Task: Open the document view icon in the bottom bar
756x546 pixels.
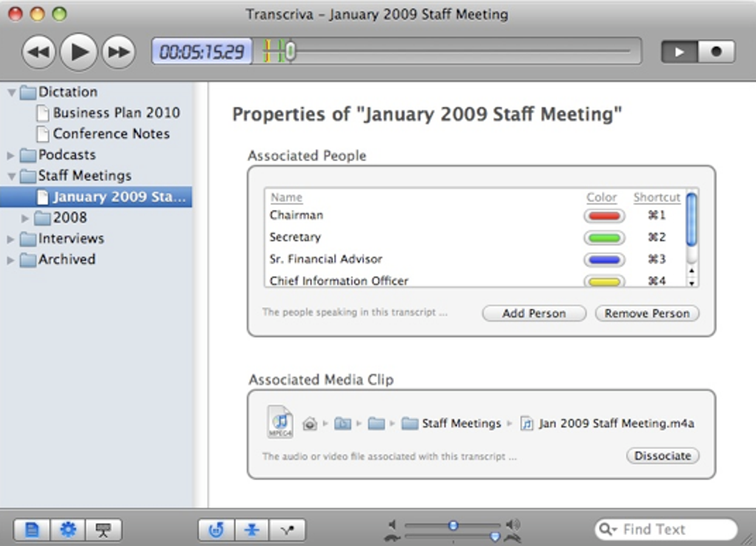Action: pos(32,530)
